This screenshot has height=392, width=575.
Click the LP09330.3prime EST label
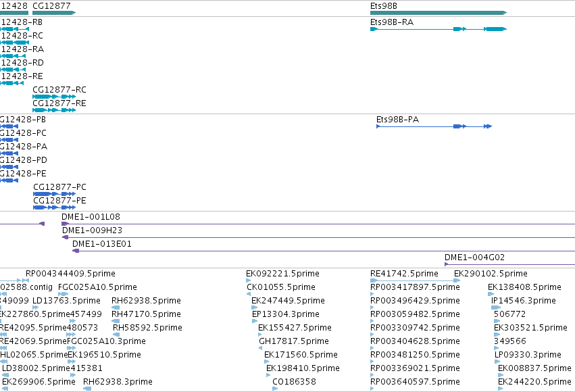tap(528, 355)
